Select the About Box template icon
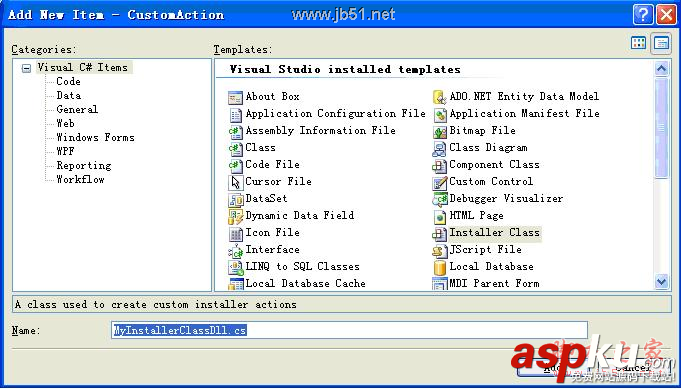Image resolution: width=681 pixels, height=389 pixels. 235,98
